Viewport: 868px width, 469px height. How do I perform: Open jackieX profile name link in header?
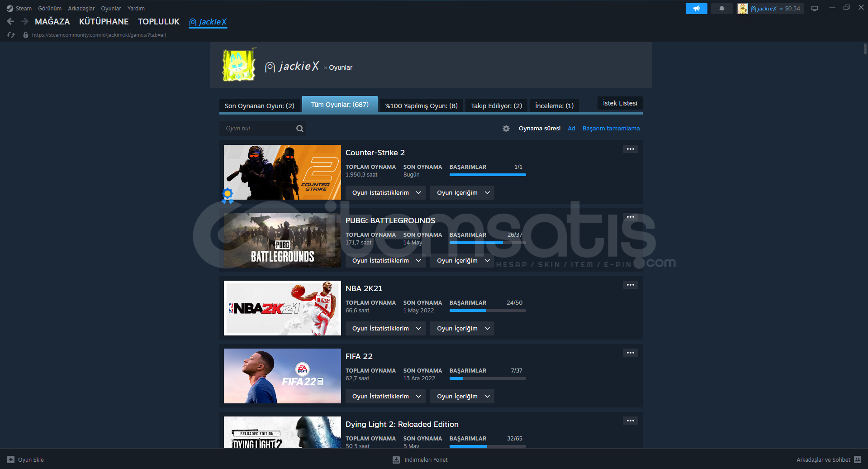(x=292, y=67)
